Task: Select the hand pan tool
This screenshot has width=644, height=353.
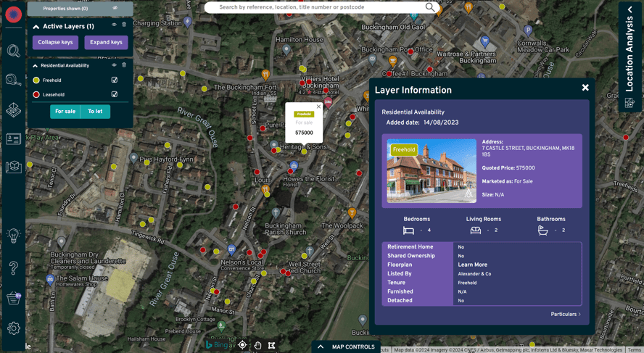Action: [x=257, y=345]
